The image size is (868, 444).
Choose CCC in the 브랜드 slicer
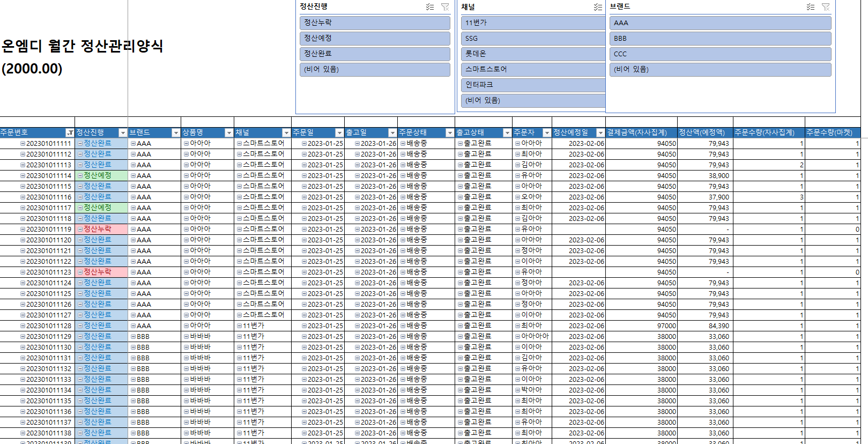pyautogui.click(x=720, y=54)
